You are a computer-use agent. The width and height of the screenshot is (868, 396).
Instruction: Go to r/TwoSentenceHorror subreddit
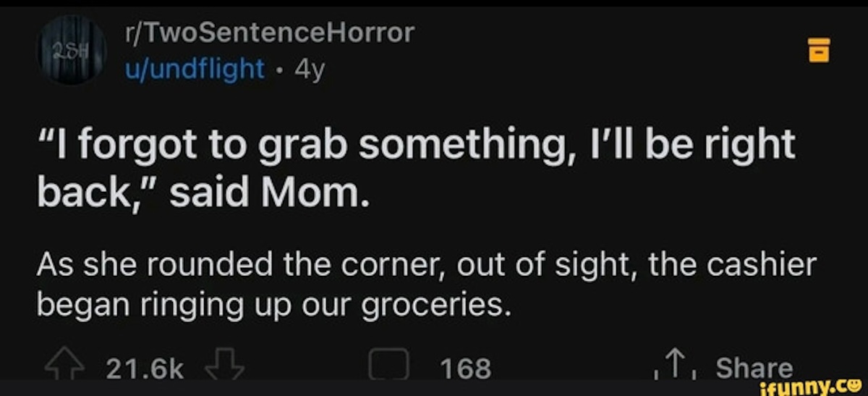pos(268,33)
